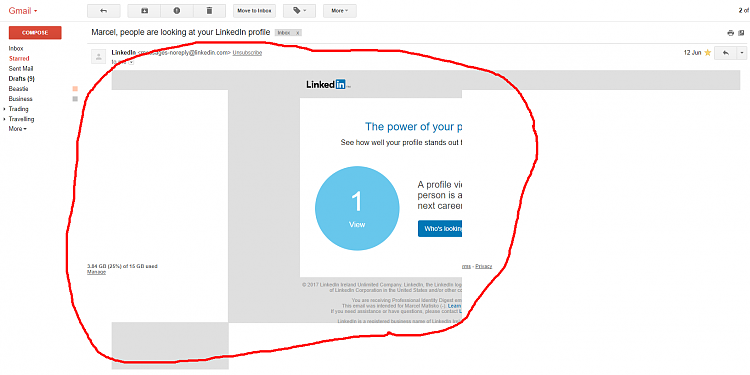750x375 pixels.
Task: Click the email subject line text
Action: click(181, 33)
